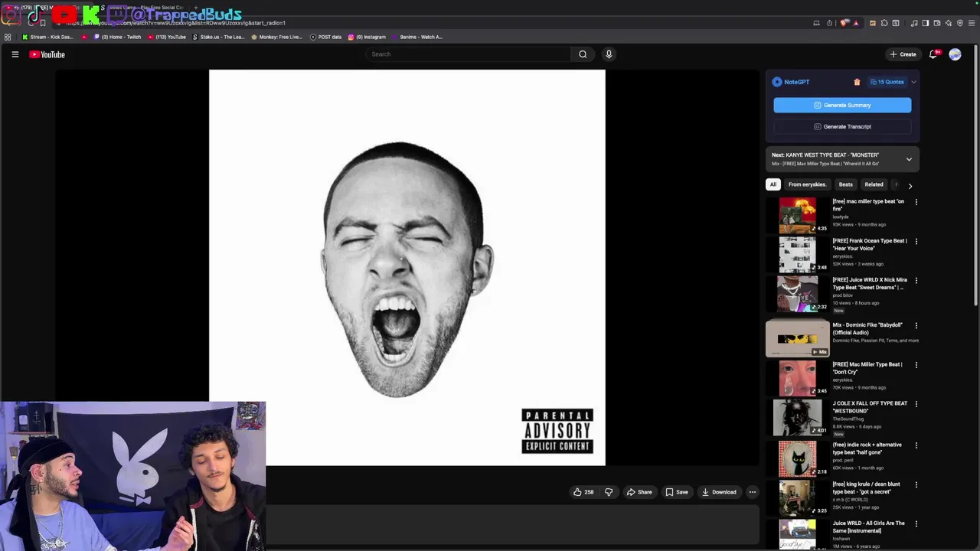Open the YouTube notifications bell

933,54
